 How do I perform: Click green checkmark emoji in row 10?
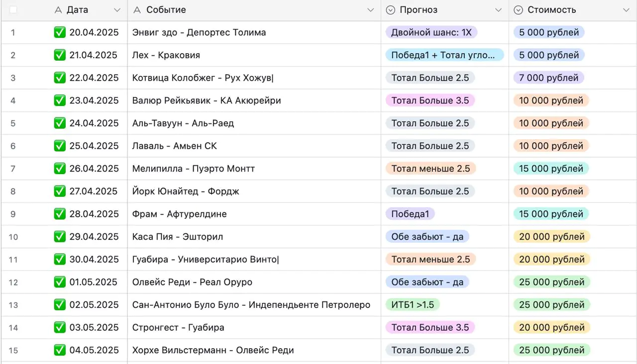point(60,237)
